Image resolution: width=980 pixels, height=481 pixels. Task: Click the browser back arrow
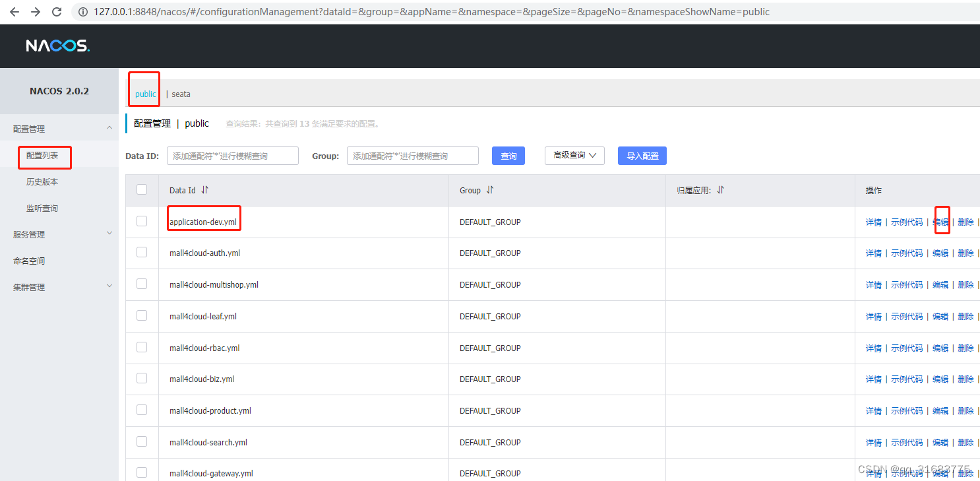[x=15, y=11]
